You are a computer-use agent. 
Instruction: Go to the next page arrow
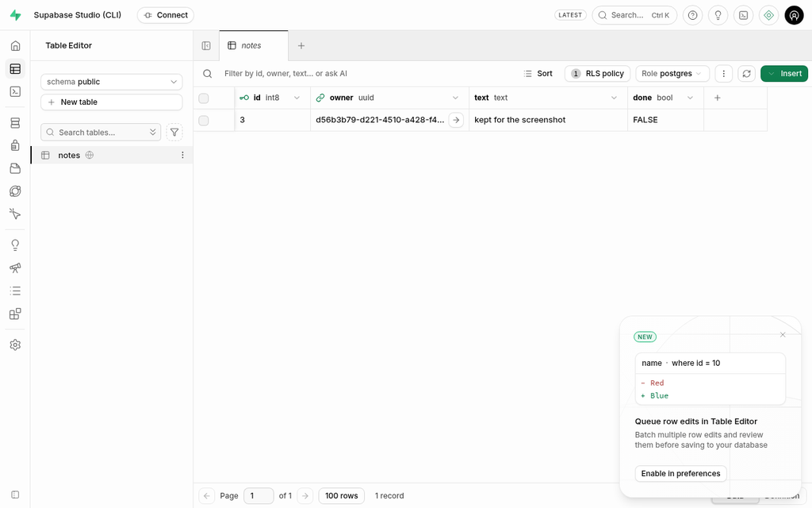tap(305, 495)
